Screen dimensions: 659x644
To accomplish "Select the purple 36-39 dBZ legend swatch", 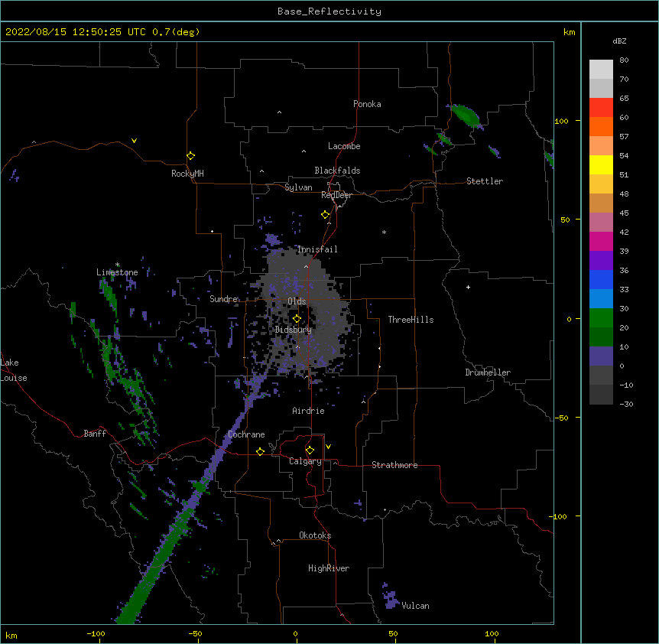I will pyautogui.click(x=601, y=261).
